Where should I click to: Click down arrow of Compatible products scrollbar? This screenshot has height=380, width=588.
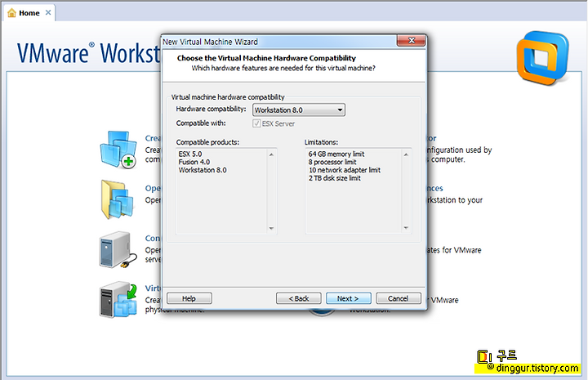pyautogui.click(x=271, y=228)
